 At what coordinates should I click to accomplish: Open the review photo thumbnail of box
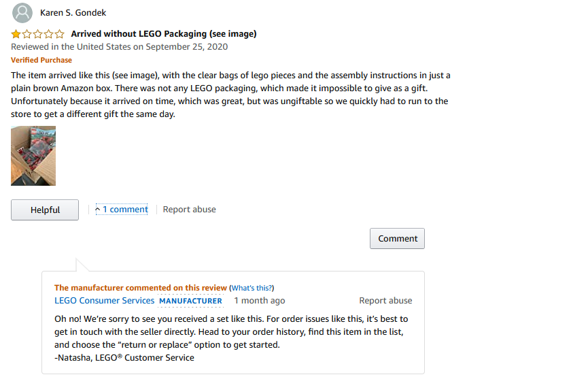tap(33, 156)
